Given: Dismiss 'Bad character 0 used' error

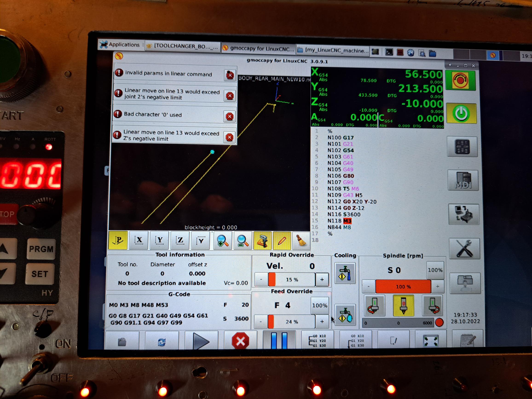Looking at the screenshot, I should click(x=229, y=117).
